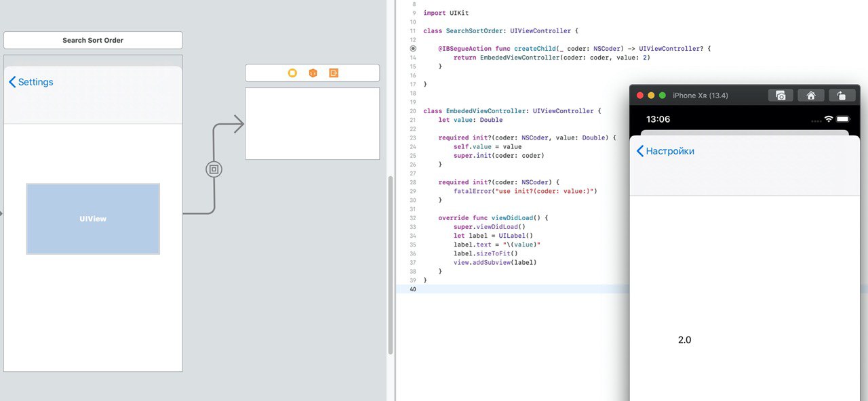Click the return EmbededViewController line
The width and height of the screenshot is (868, 401).
point(552,58)
